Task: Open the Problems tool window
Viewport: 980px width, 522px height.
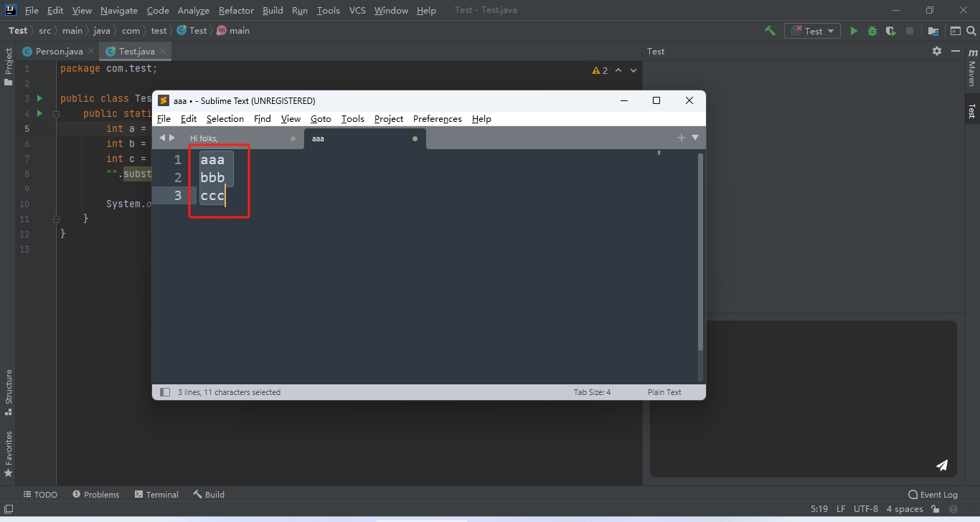Action: tap(95, 495)
